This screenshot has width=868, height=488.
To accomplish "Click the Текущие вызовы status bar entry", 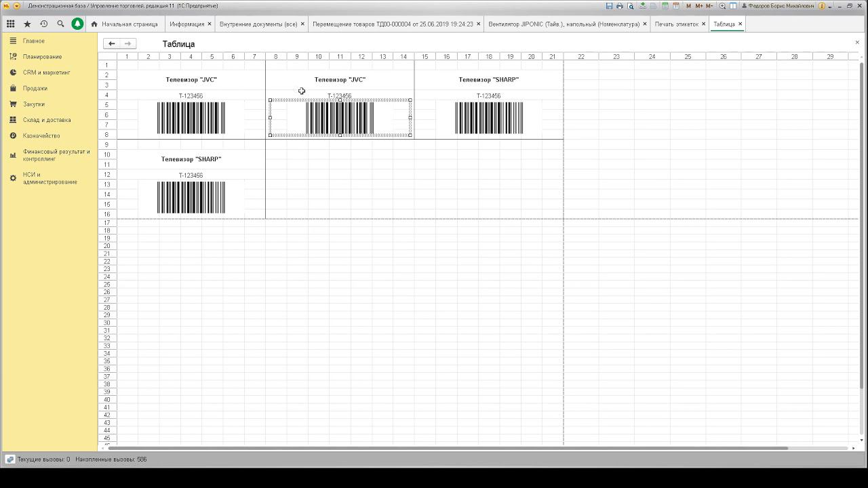I will pos(43,460).
